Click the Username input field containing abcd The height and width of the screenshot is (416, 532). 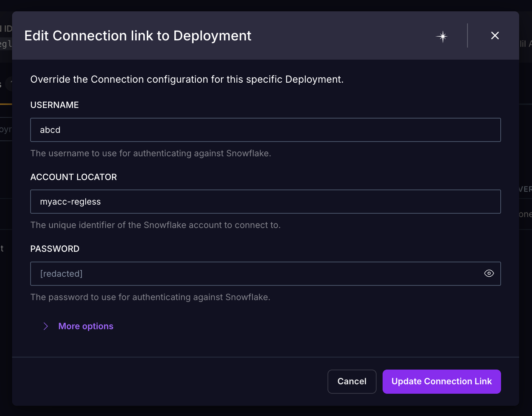(x=266, y=130)
